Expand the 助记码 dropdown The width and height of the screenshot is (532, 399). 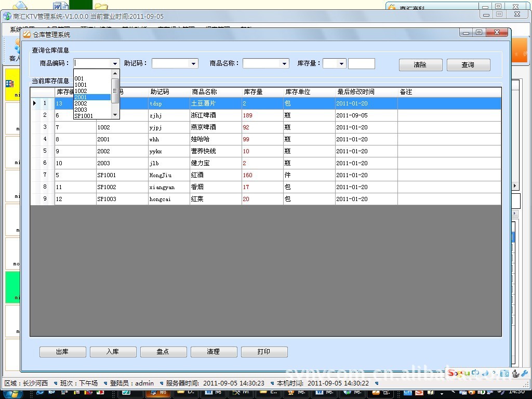(x=194, y=64)
